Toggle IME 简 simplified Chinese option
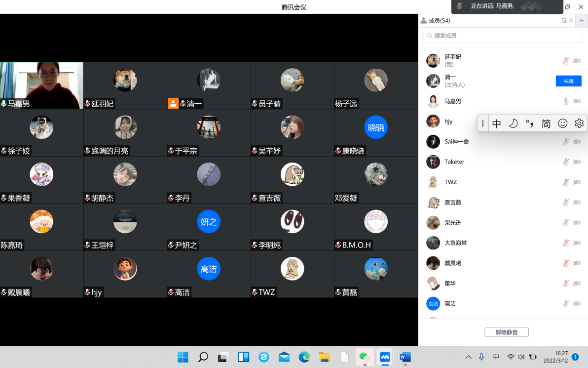This screenshot has height=368, width=588. [x=546, y=123]
